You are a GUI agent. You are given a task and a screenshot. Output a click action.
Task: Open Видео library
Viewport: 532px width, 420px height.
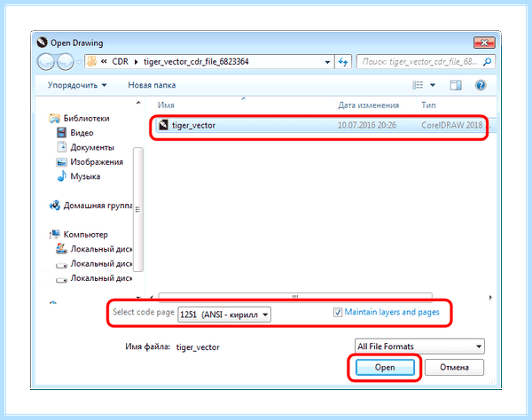tap(82, 133)
